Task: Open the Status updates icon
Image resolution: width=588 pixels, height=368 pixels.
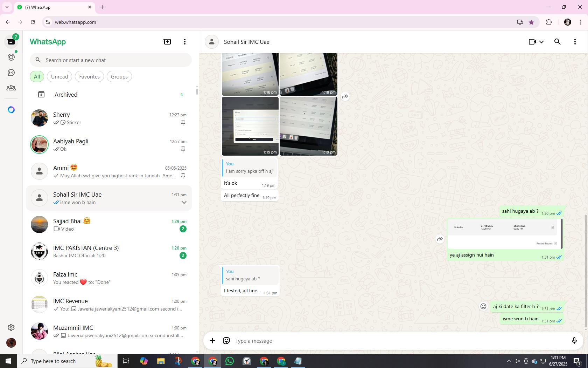Action: click(11, 57)
